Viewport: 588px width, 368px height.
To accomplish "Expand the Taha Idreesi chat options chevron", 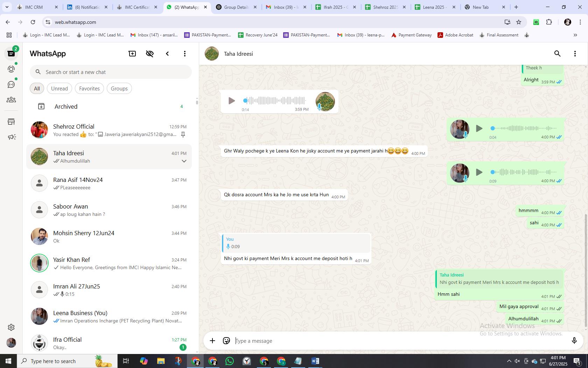I will 184,161.
